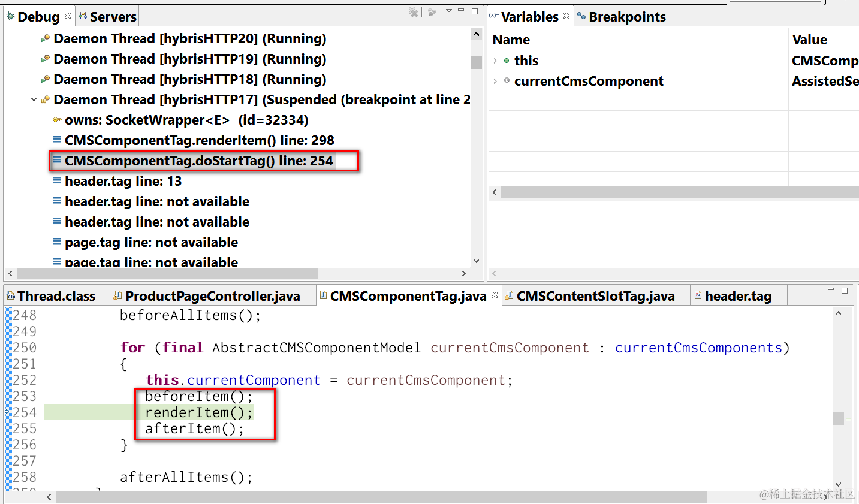Viewport: 859px width, 504px height.
Task: Click editor vertical scrollbar down arrow
Action: (x=838, y=484)
